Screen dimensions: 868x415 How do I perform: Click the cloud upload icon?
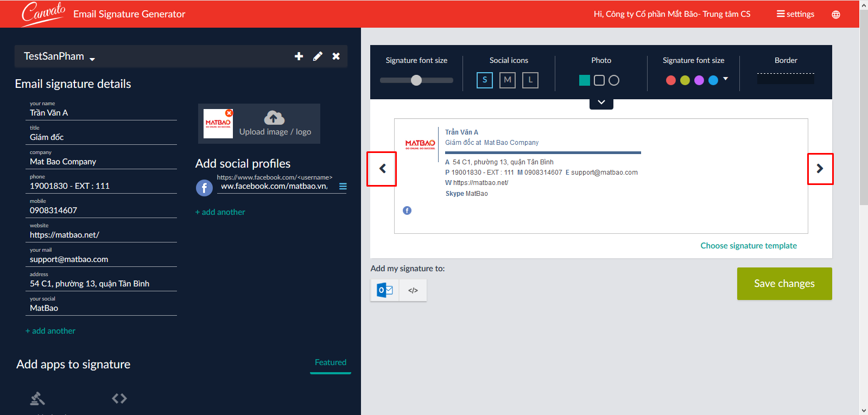click(274, 117)
